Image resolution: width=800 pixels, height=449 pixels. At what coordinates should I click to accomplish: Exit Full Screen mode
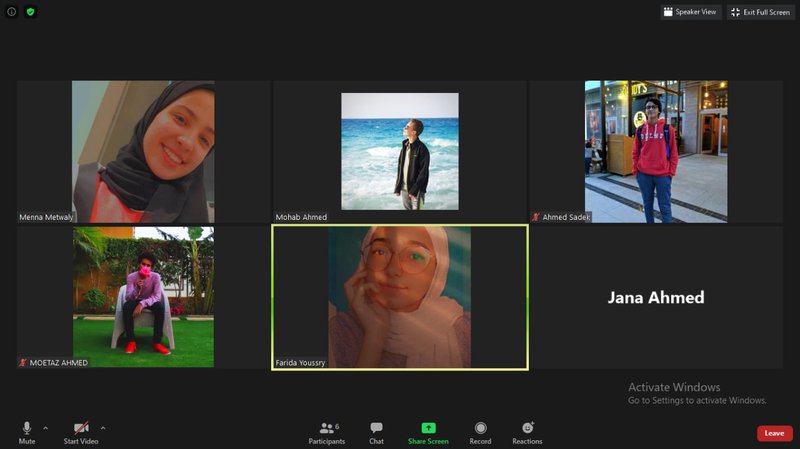click(x=760, y=12)
